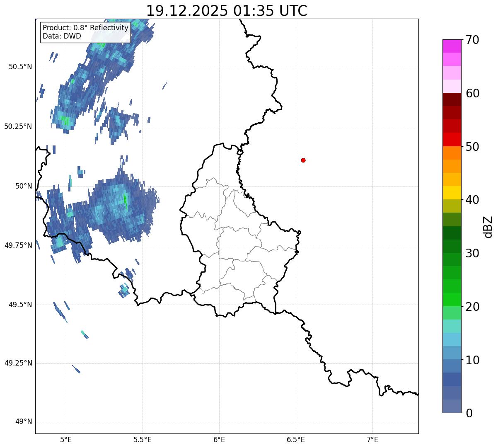Click the 7°E longitude label
The width and height of the screenshot is (498, 448).
tap(372, 439)
